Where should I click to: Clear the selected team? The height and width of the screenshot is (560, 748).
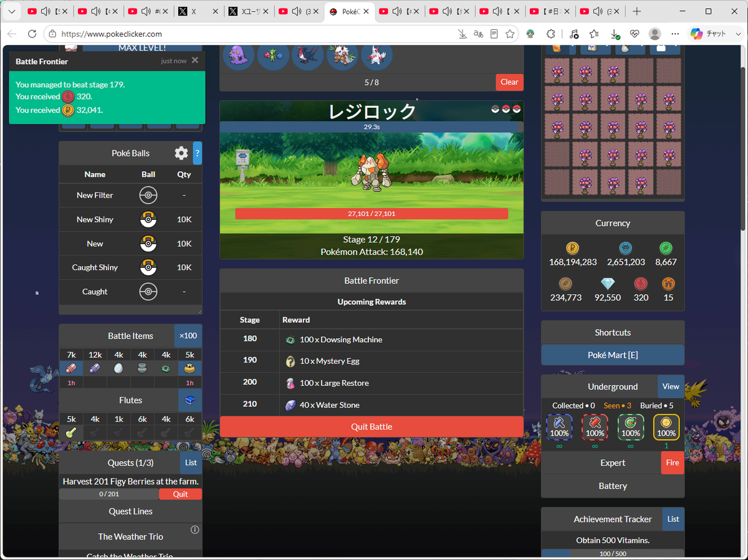pos(509,82)
